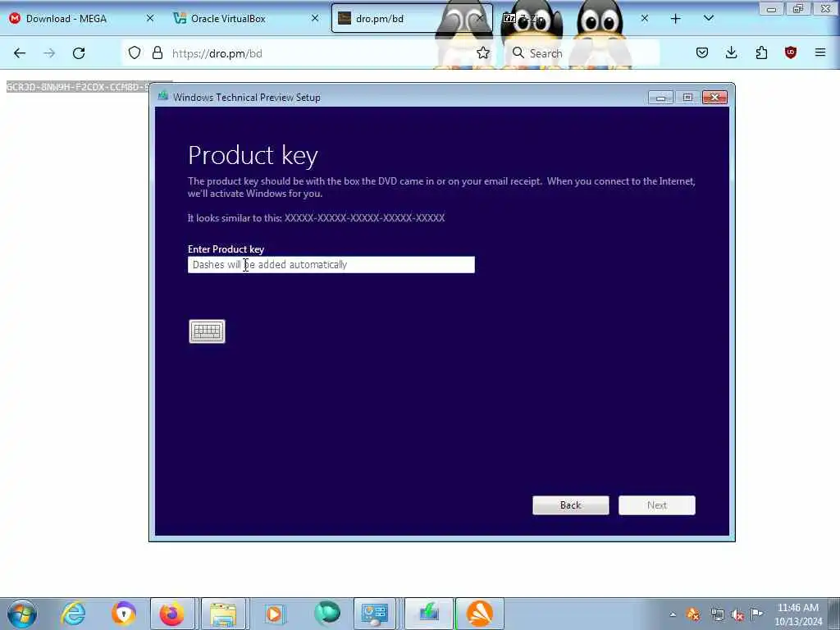
Task: Go forward one page in browser
Action: pyautogui.click(x=49, y=53)
